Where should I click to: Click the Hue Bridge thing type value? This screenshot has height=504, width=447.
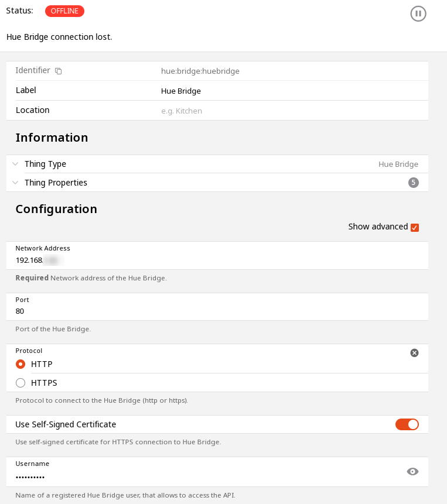pyautogui.click(x=398, y=164)
